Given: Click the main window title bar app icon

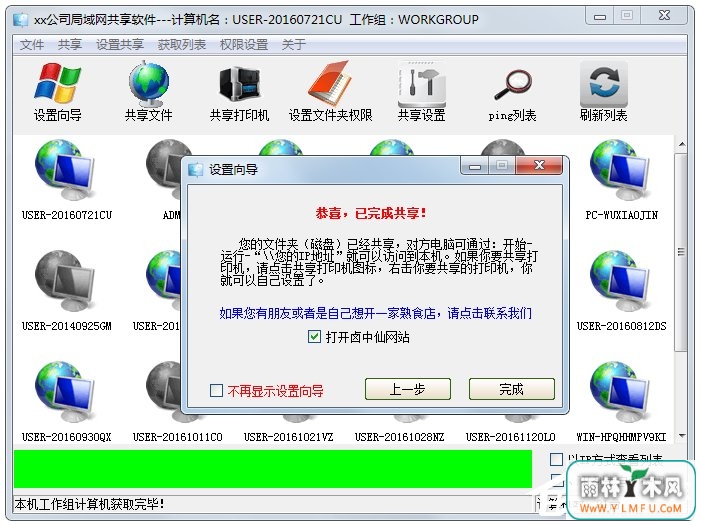Looking at the screenshot, I should (20, 20).
